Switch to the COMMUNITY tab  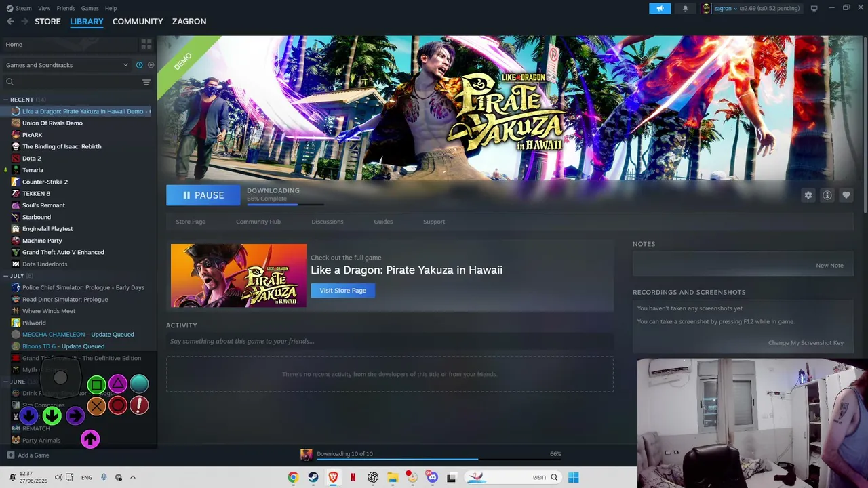[x=138, y=22]
